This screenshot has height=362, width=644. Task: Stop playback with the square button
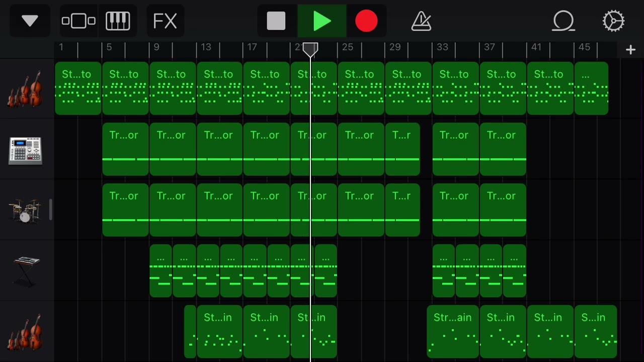[x=276, y=21]
